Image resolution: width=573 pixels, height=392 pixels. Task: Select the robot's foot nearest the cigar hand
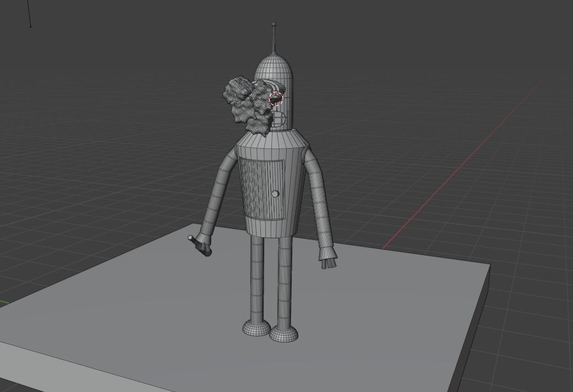(x=257, y=328)
